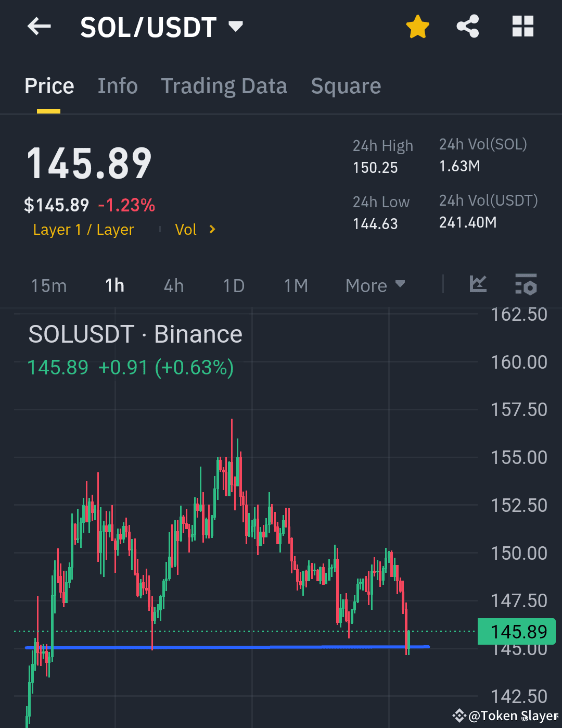The height and width of the screenshot is (728, 562).
Task: Click the Vol chevron arrow
Action: 212,229
